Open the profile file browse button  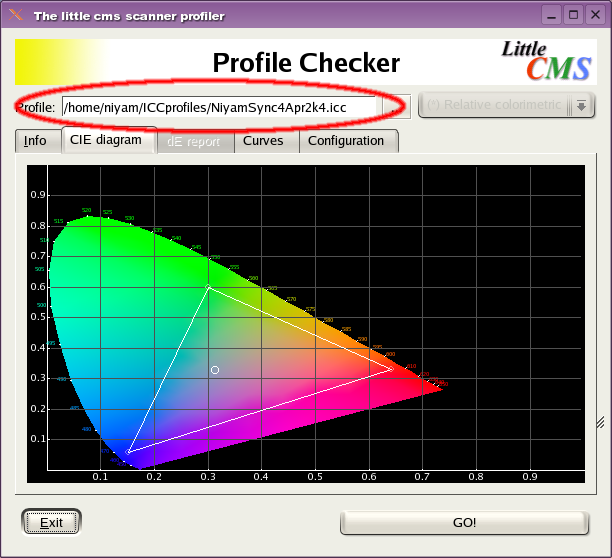tap(397, 107)
